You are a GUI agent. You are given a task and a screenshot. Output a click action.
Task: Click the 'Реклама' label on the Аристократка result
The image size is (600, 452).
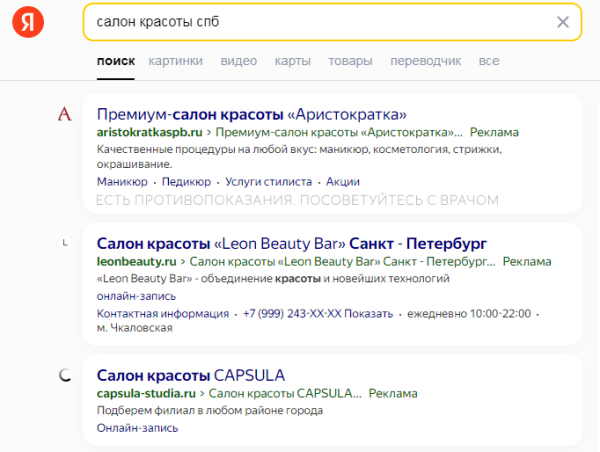[x=494, y=132]
